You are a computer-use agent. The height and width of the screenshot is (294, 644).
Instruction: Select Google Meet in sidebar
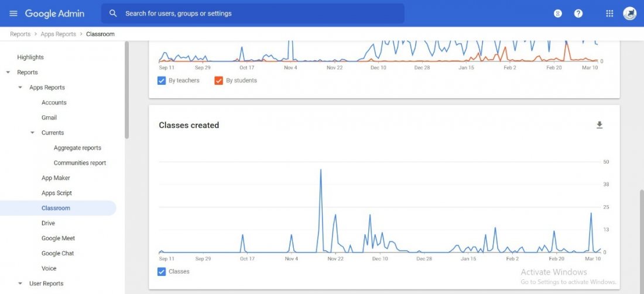(x=58, y=238)
